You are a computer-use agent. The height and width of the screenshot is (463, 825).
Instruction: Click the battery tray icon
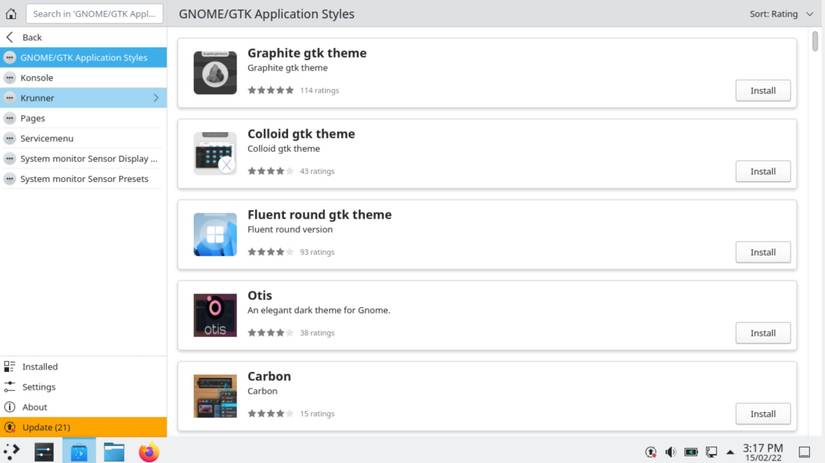(x=691, y=452)
